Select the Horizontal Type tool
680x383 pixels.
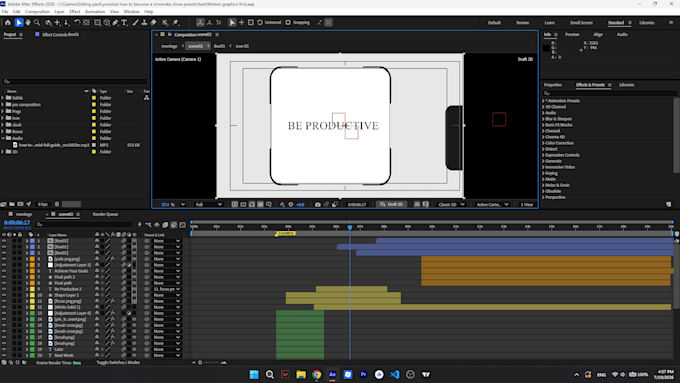pos(124,23)
